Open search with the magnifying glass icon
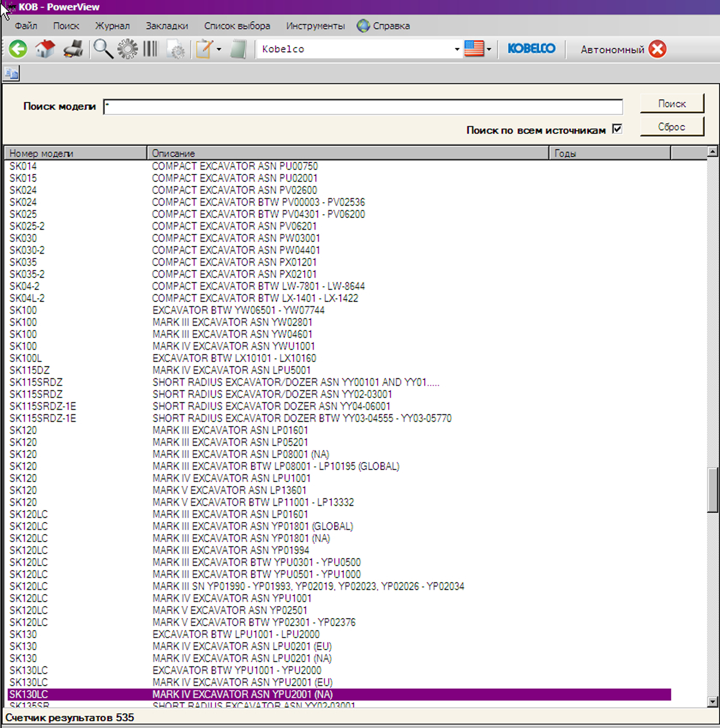This screenshot has width=720, height=728. (103, 49)
